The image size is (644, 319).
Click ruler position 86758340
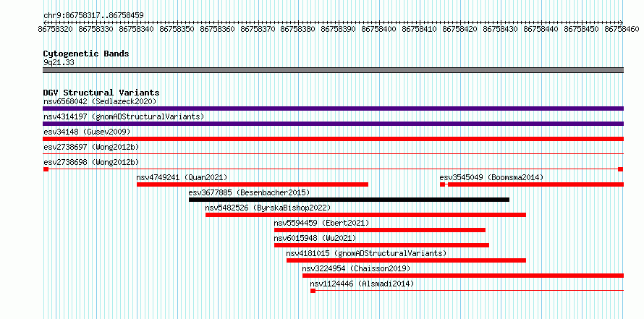[x=137, y=29]
